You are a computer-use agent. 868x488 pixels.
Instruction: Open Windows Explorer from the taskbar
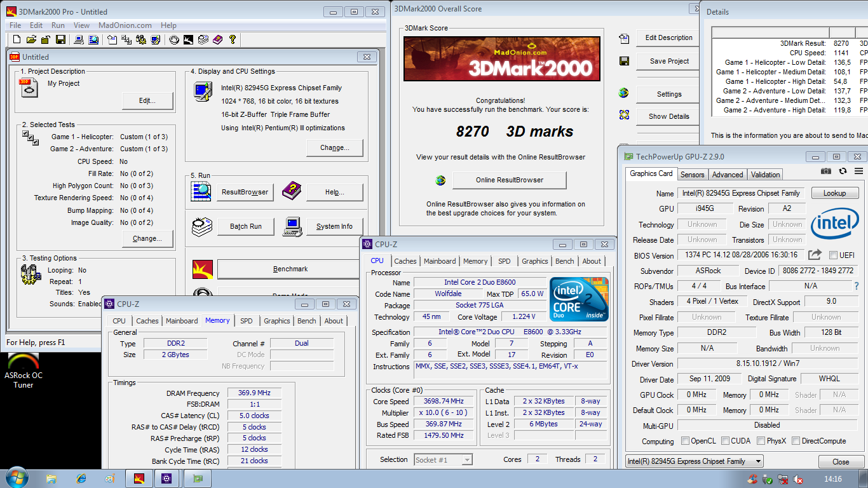click(x=52, y=478)
